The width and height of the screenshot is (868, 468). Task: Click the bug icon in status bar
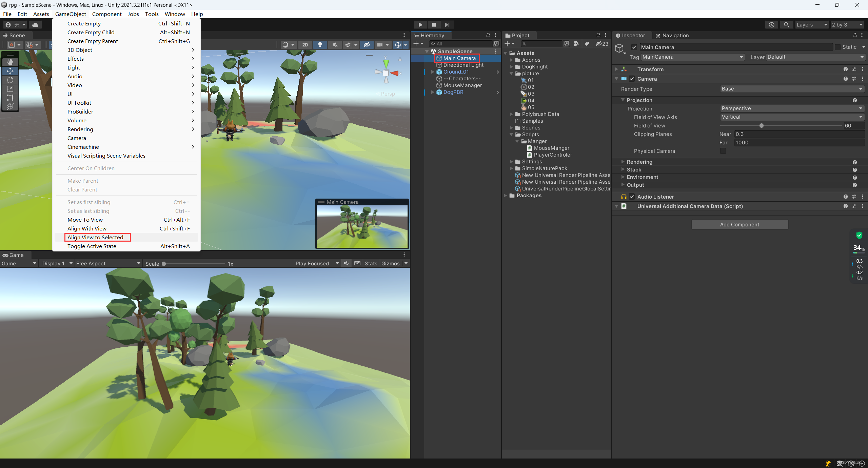coord(828,463)
